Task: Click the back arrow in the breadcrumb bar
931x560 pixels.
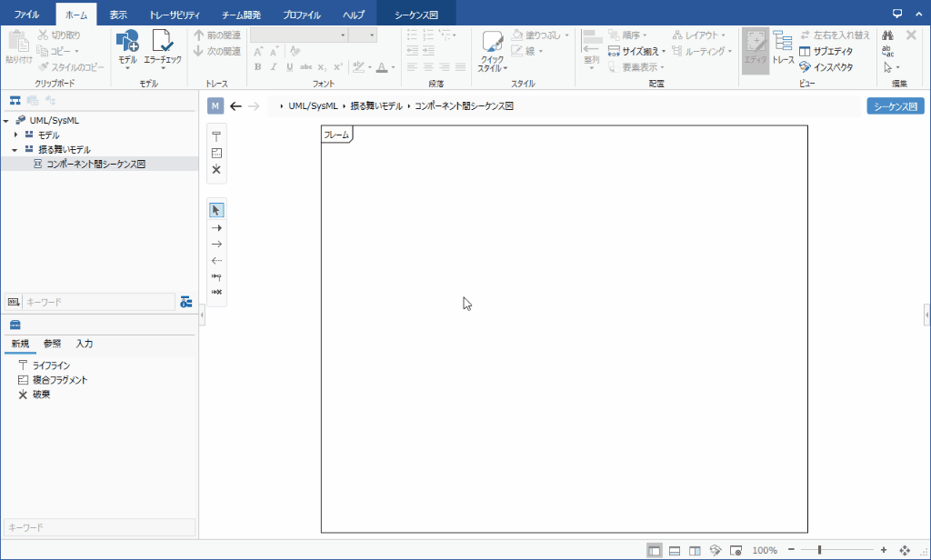Action: pos(236,106)
